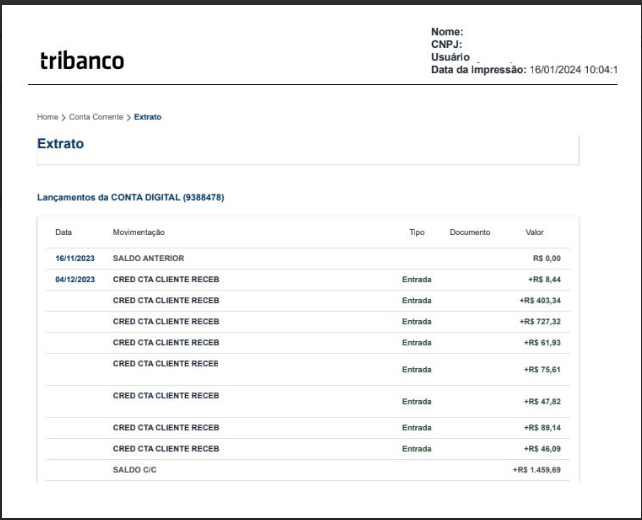The width and height of the screenshot is (642, 520).
Task: Select the 16/11/2023 date entry
Action: click(75, 258)
